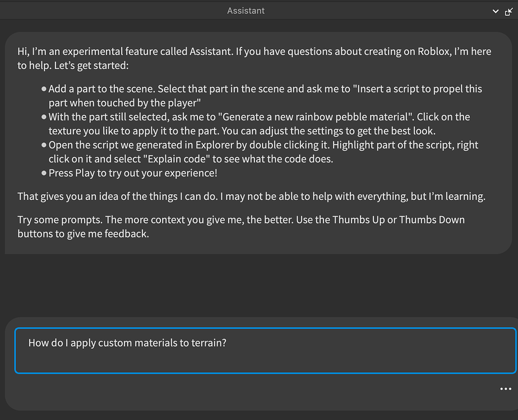The height and width of the screenshot is (420, 518).
Task: Click the dock/pop-in window icon in the title bar
Action: point(509,11)
